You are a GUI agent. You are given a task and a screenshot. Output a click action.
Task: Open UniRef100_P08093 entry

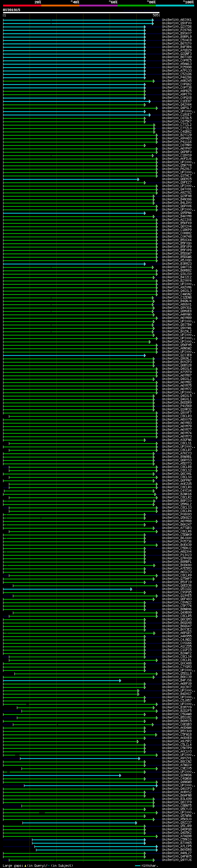[176, 514]
